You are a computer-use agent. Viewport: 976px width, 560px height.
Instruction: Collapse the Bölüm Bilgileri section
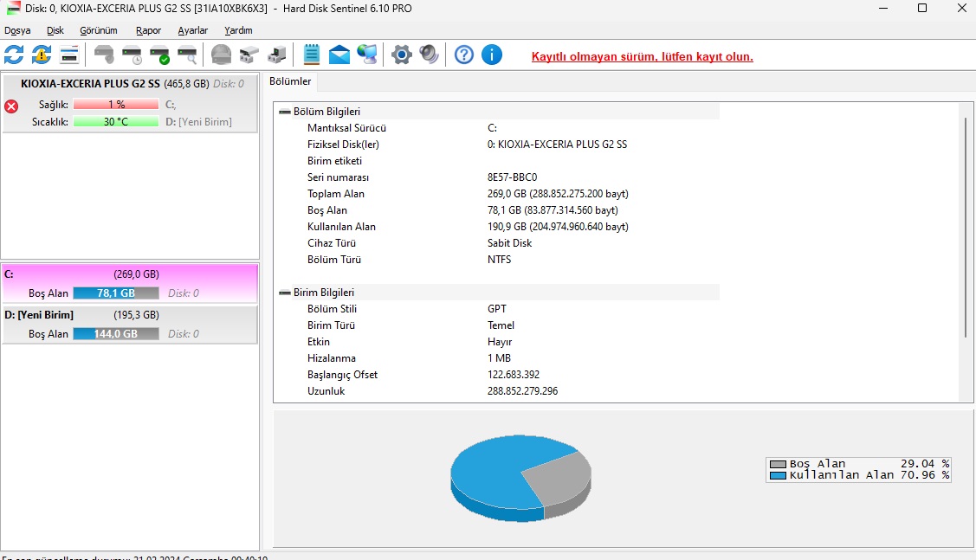tap(285, 112)
